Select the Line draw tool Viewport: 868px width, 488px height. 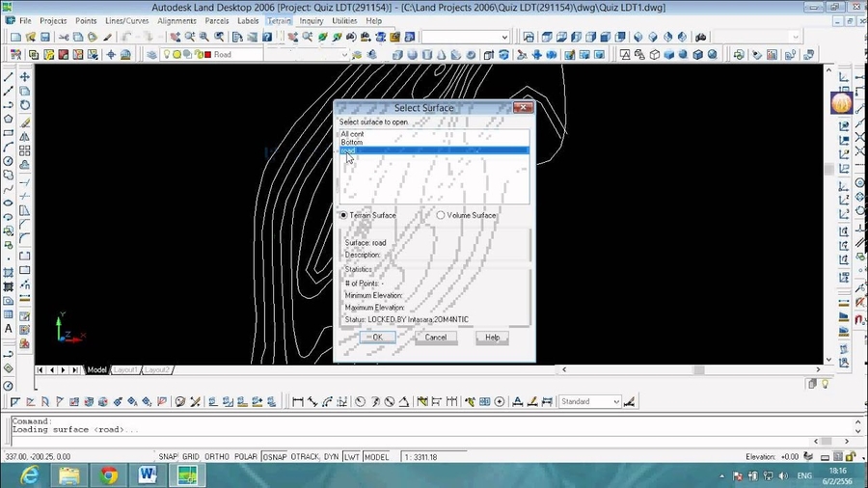click(9, 77)
